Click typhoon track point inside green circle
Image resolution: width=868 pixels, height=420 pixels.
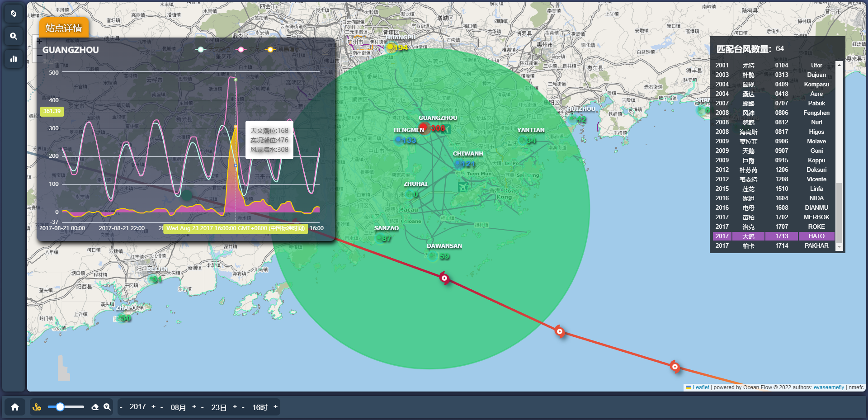click(444, 278)
